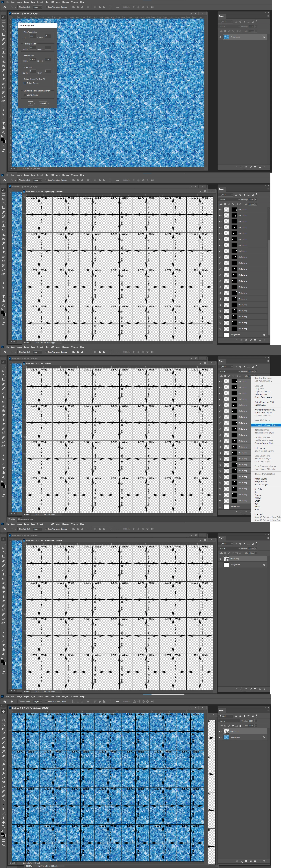Click Cancel in Paste Image Roll dialog
This screenshot has height=868, width=281.
click(43, 103)
